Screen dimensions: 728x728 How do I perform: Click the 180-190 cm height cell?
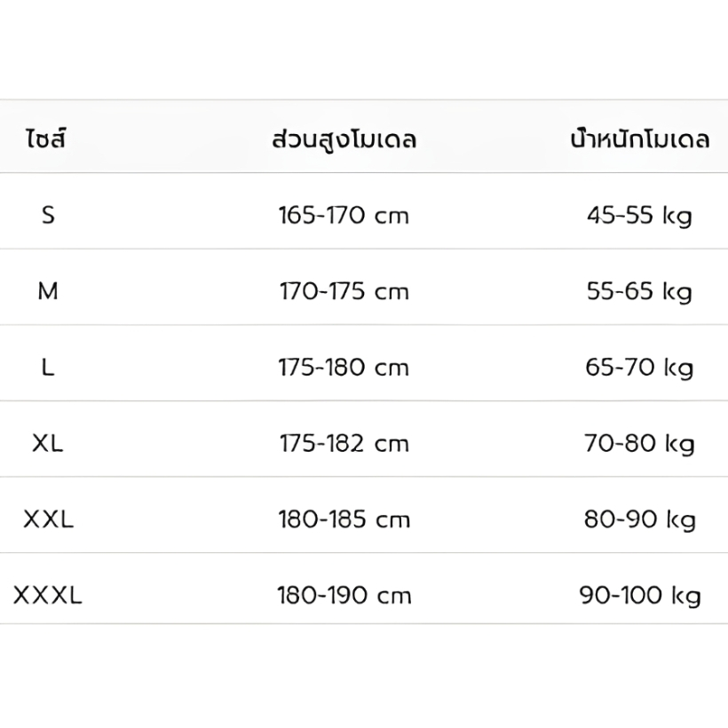[x=344, y=595]
